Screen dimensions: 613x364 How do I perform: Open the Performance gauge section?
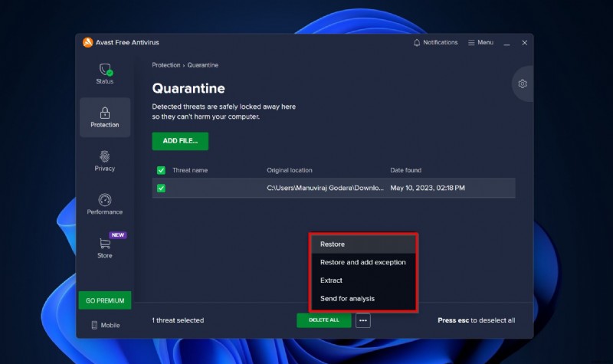click(105, 205)
